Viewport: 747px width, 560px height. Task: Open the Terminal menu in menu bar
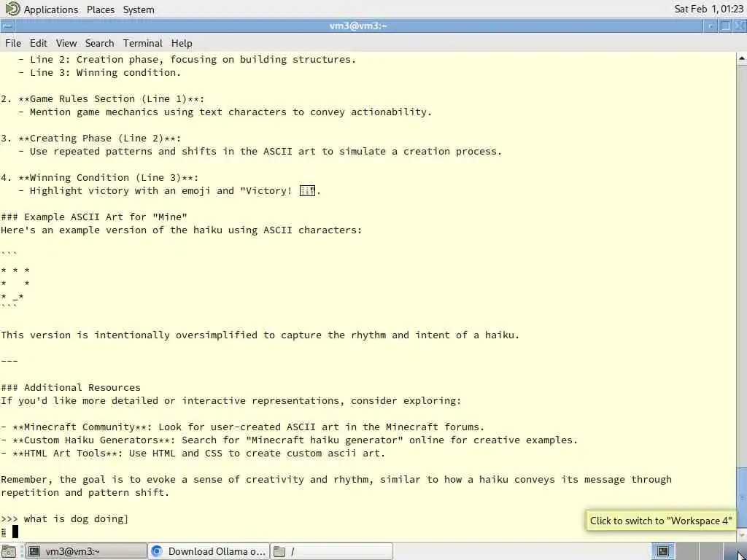tap(143, 43)
